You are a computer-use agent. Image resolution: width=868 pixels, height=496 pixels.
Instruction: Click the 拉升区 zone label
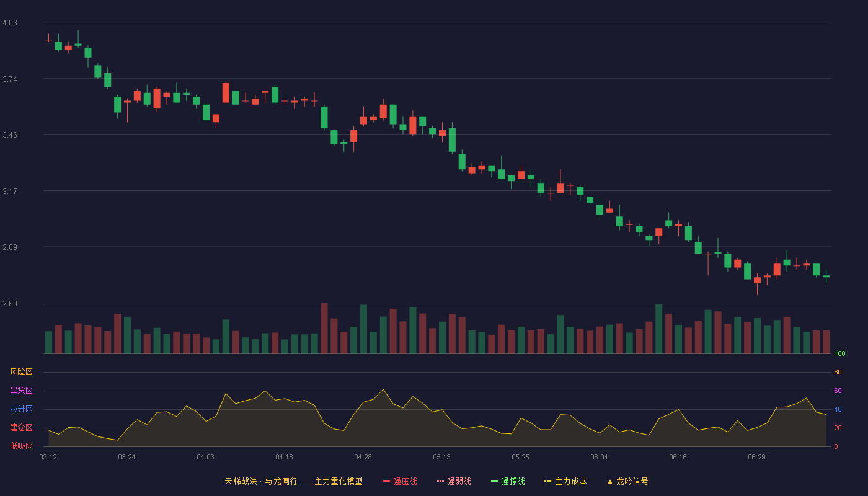[22, 409]
